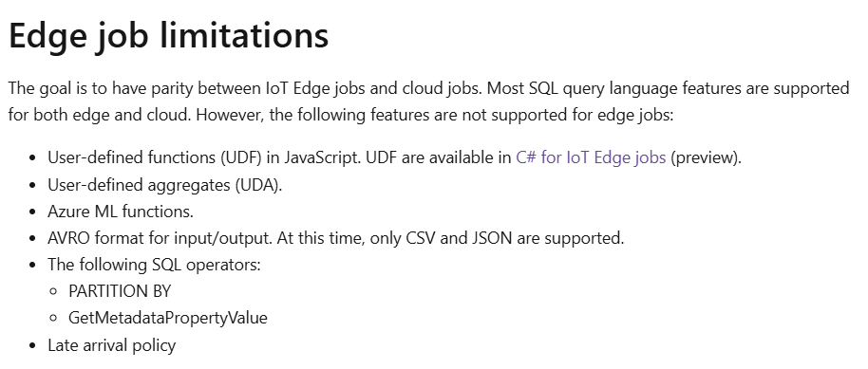Click the PARTITION BY sub-item text
The image size is (868, 369).
[120, 291]
